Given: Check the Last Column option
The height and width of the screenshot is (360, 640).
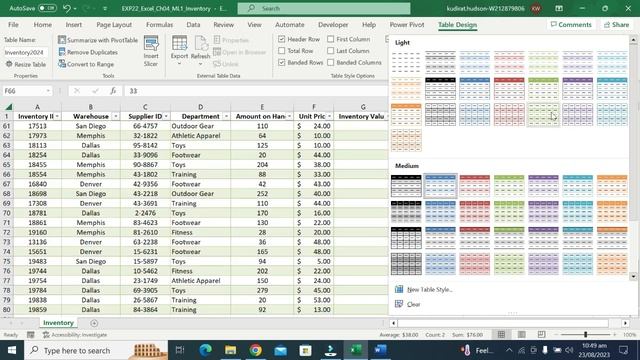Looking at the screenshot, I should click(x=331, y=51).
